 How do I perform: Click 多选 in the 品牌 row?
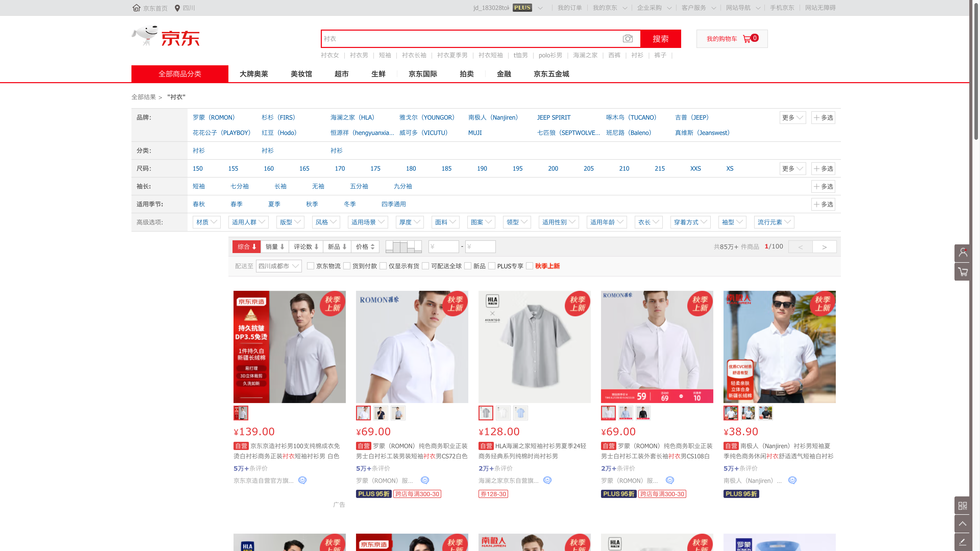(x=823, y=118)
